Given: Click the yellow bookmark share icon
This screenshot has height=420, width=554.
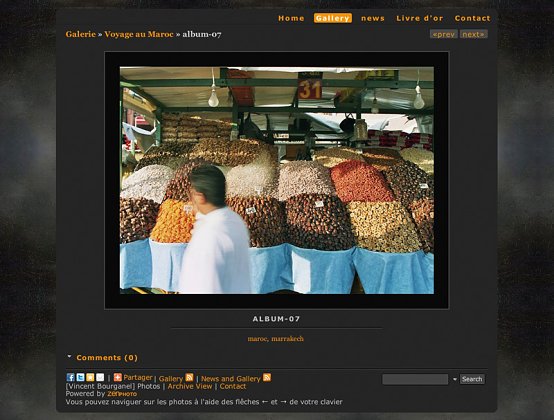Looking at the screenshot, I should pyautogui.click(x=90, y=378).
